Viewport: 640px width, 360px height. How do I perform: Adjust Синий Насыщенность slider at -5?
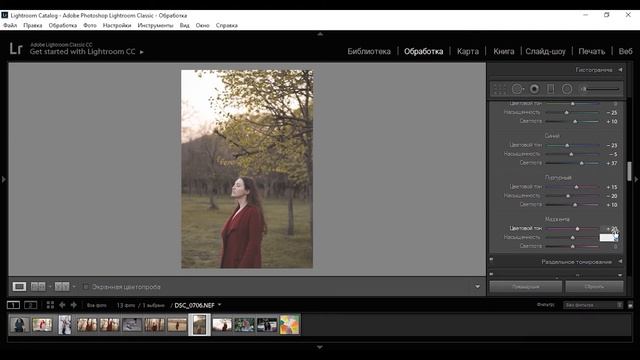[x=571, y=154]
